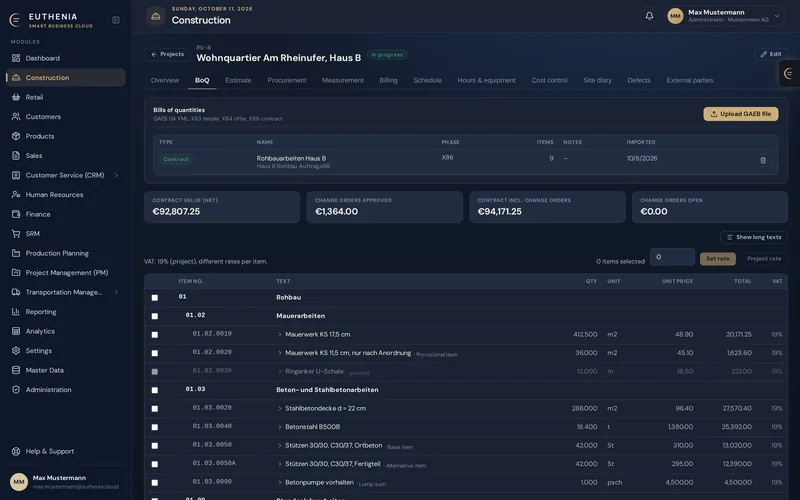Open Products box icon
The image size is (800, 500).
[16, 136]
